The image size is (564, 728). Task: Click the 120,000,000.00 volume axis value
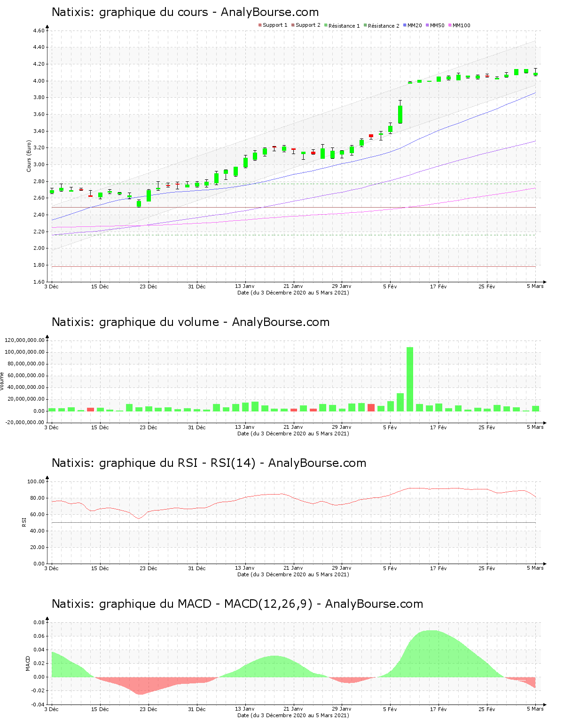tap(25, 340)
